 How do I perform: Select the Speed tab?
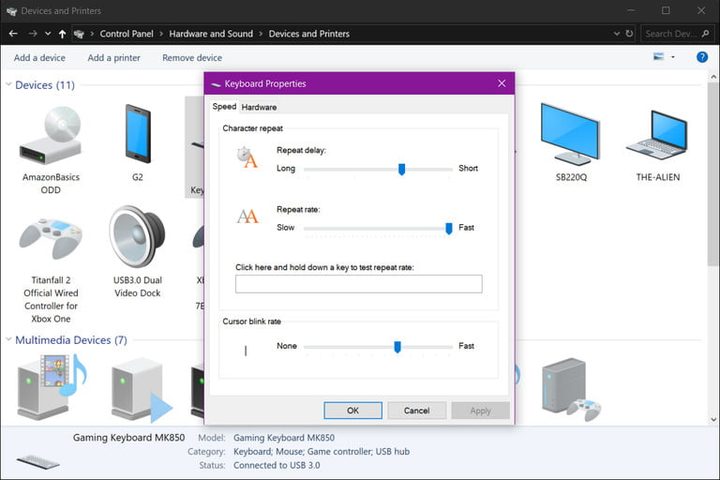(x=224, y=107)
